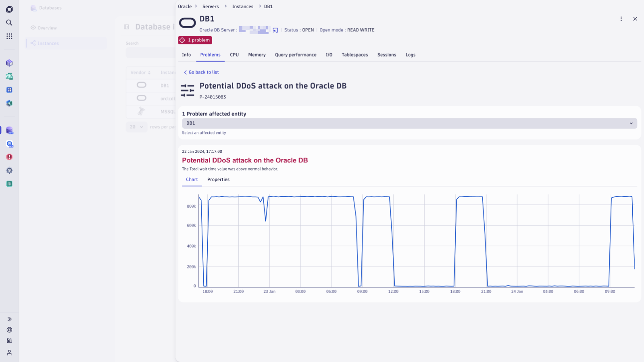
Task: Open the green layered app icon
Action: click(x=9, y=184)
